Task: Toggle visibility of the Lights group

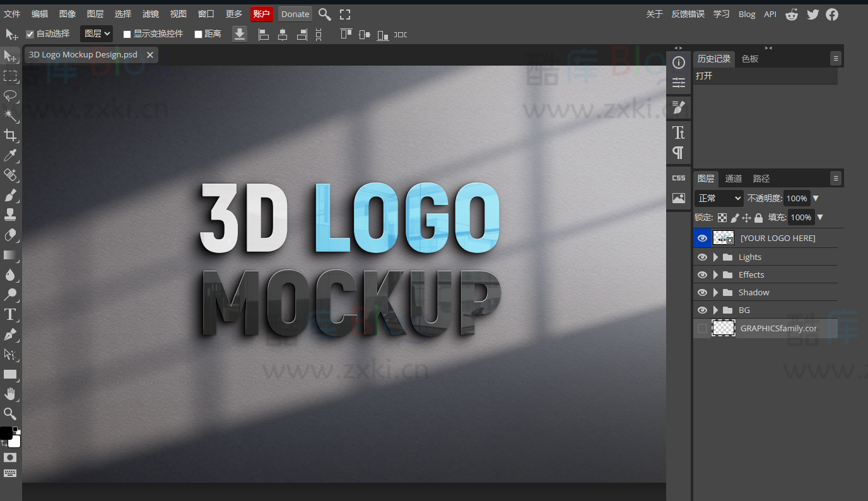Action: click(x=702, y=257)
